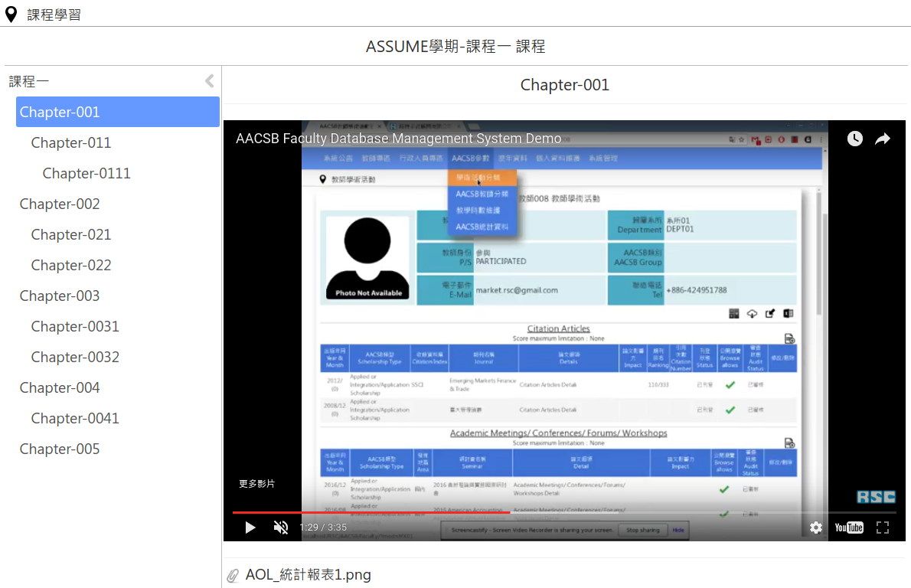Select Chapter-005 from the chapter list
Screen dimensions: 911x588
tap(60, 449)
